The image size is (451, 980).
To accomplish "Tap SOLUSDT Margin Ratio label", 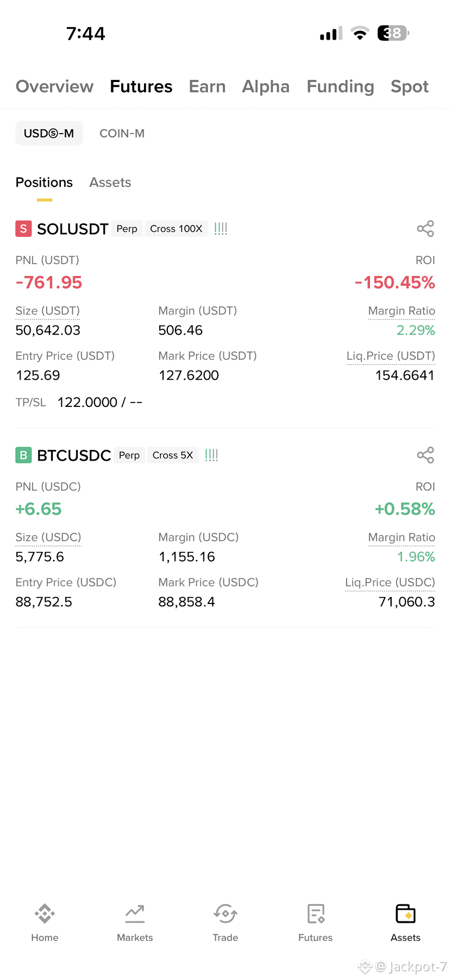I will tap(402, 311).
